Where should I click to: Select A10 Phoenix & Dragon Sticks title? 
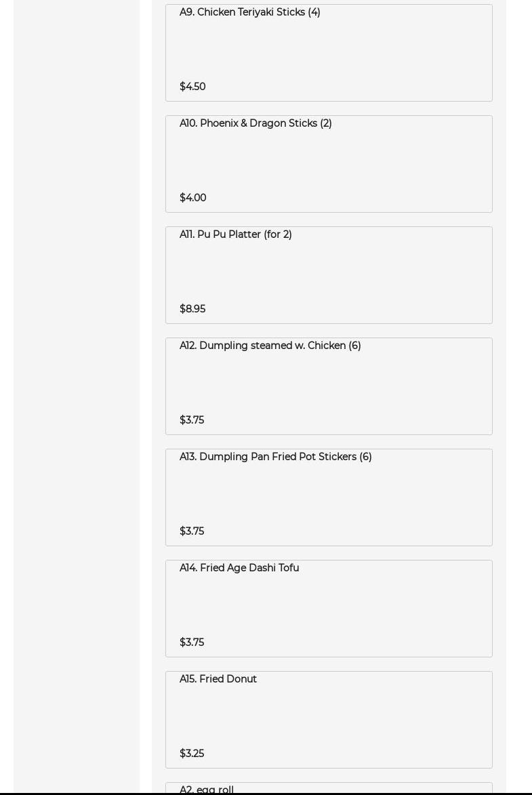tap(255, 123)
